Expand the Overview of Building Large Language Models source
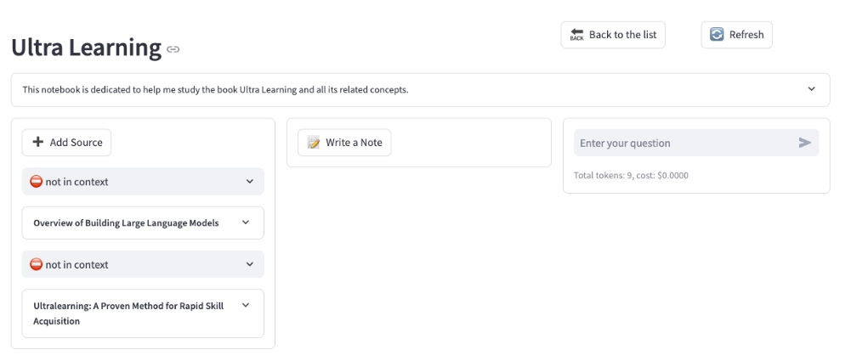 point(246,223)
